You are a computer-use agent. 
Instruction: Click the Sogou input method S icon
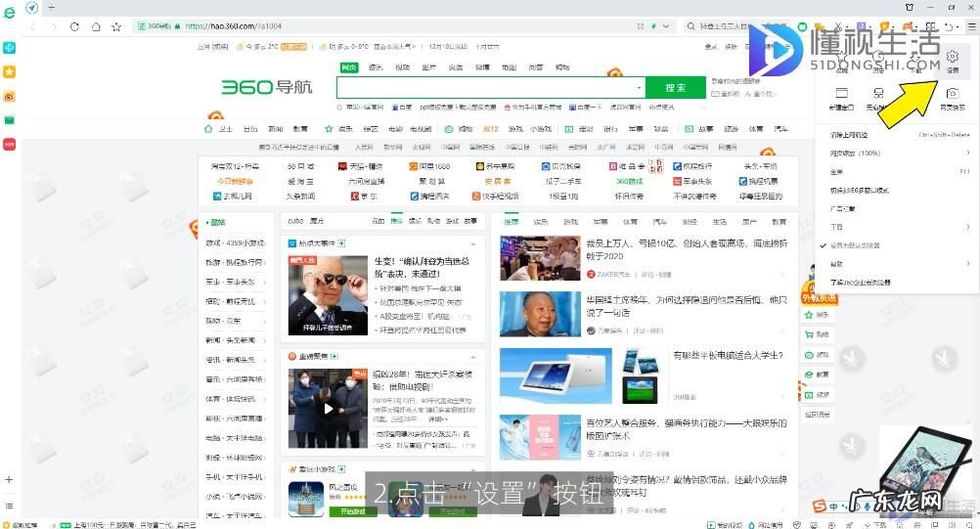(820, 506)
